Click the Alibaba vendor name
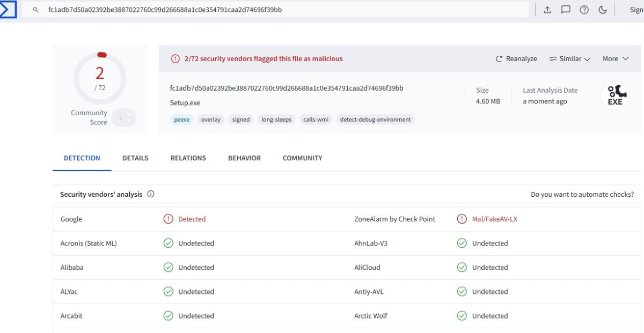Screen dimensions: 644x333 [x=72, y=268]
